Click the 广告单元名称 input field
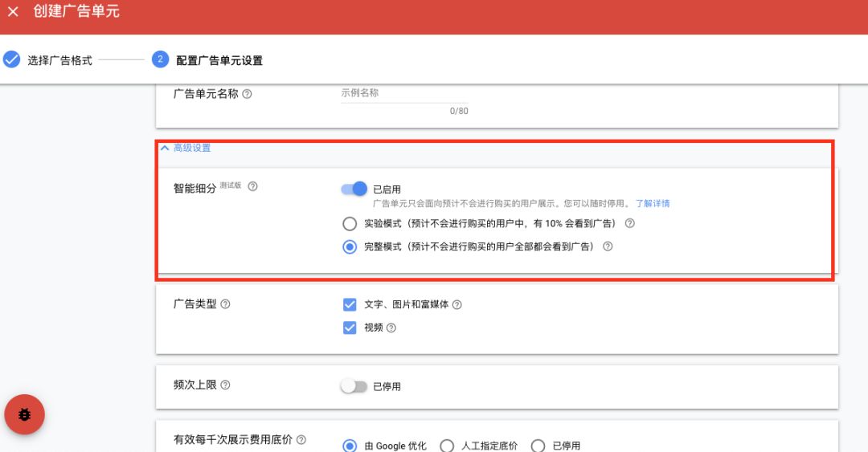 [404, 93]
